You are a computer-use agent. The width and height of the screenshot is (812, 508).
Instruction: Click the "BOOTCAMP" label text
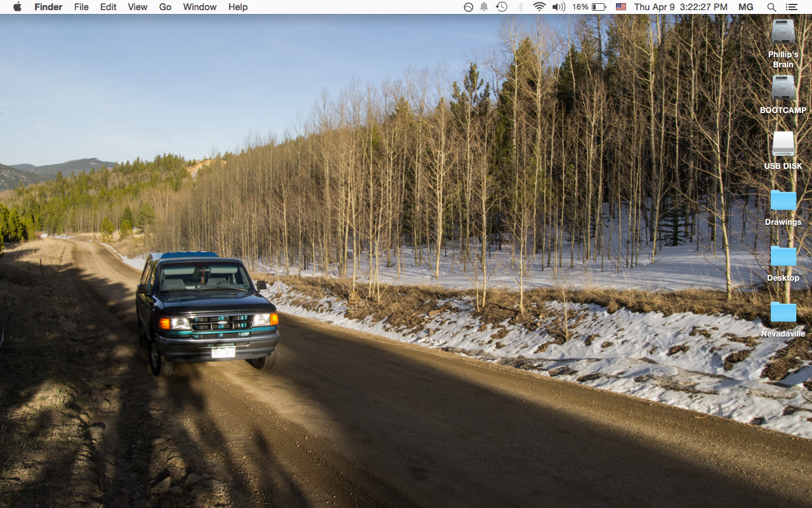[783, 110]
